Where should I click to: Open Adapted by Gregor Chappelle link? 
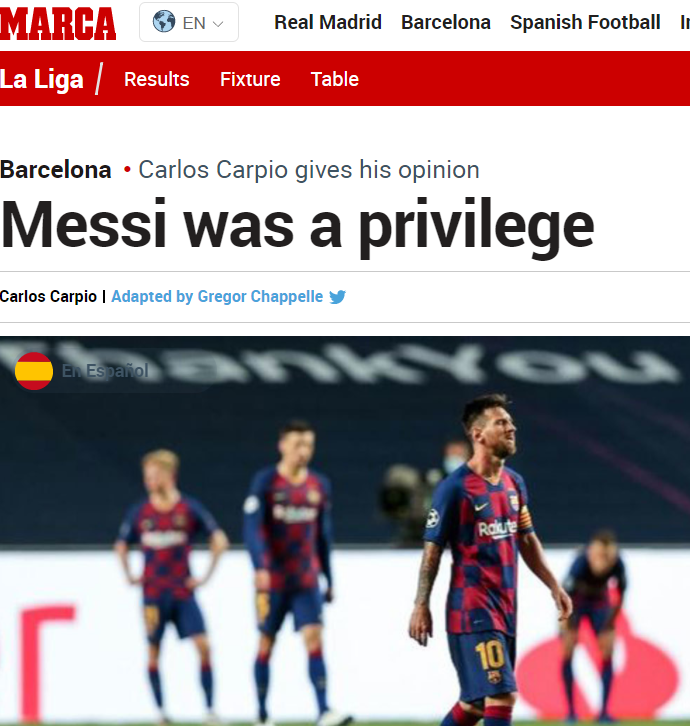point(217,296)
